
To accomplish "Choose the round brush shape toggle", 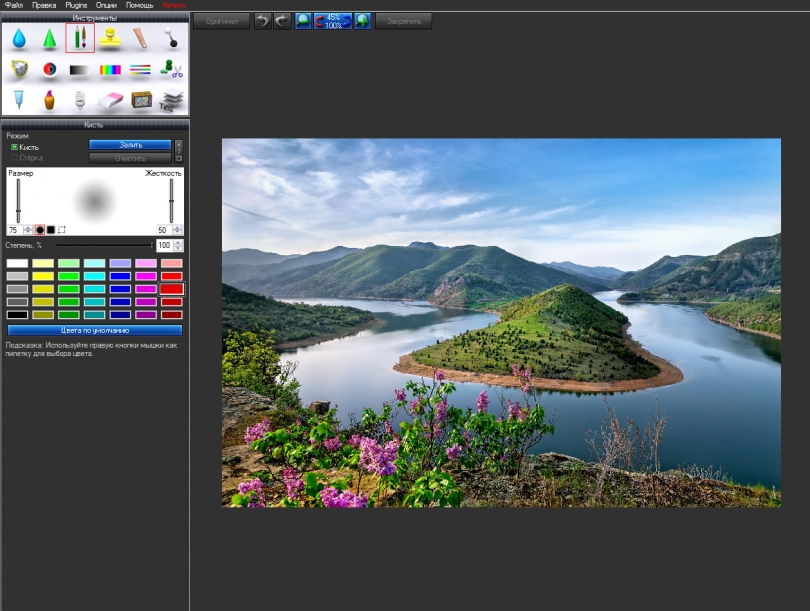I will tap(40, 230).
